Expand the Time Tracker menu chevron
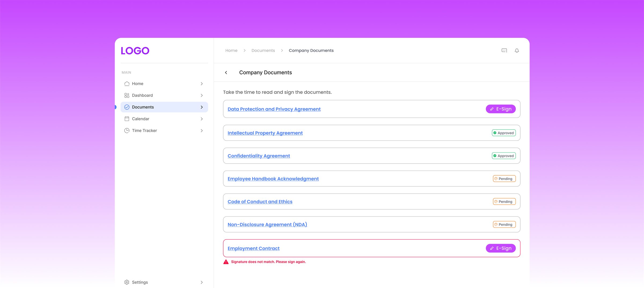Image resolution: width=644 pixels, height=288 pixels. pos(202,131)
